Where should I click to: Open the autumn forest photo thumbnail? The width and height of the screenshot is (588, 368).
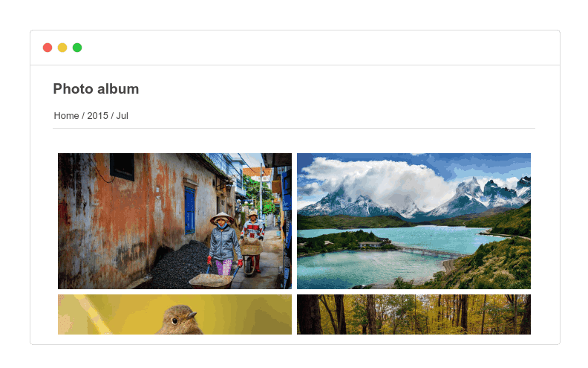pyautogui.click(x=414, y=314)
